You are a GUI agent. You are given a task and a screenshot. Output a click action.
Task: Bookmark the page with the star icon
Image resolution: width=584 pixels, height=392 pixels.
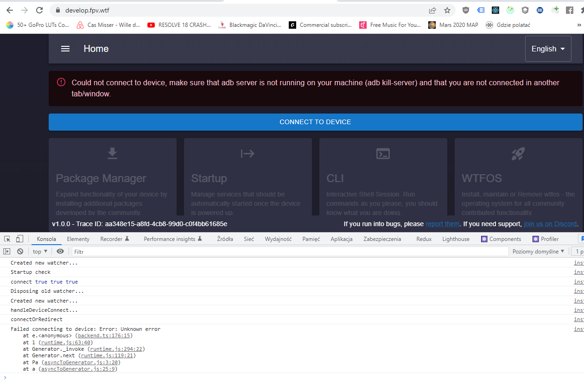pos(447,10)
